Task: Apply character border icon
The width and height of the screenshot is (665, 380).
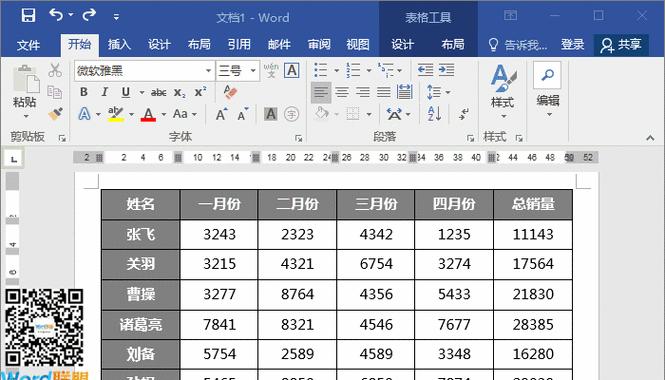Action: point(292,70)
